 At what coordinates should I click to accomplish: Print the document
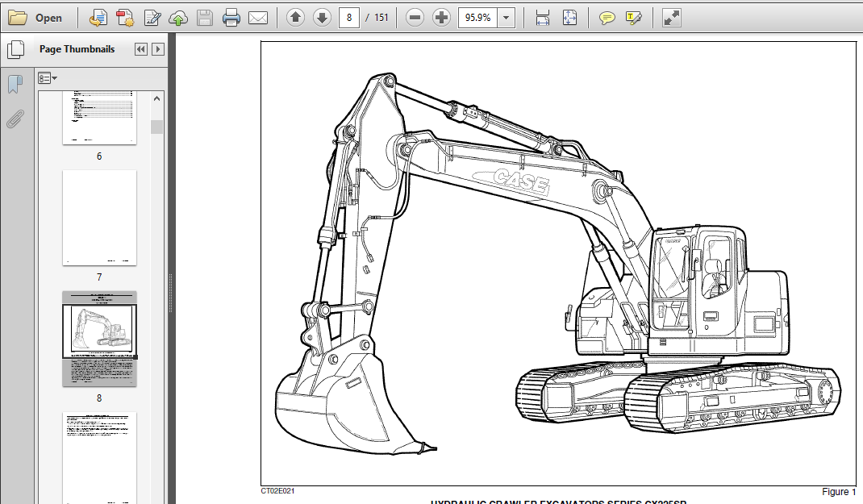tap(231, 19)
